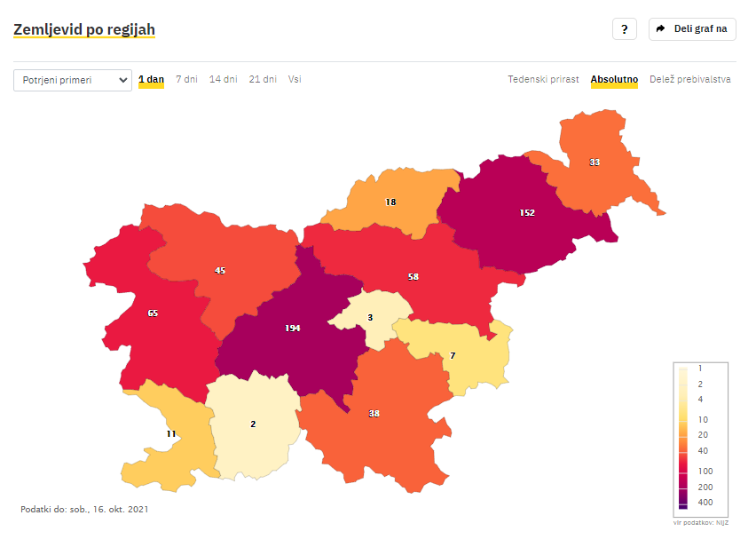Screen dimensions: 756x547
Task: Select the 1 dan time range
Action: (152, 80)
